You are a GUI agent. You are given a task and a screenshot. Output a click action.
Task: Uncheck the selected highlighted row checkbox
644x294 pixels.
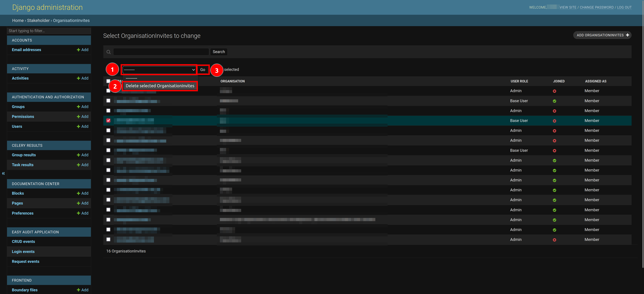click(x=108, y=120)
